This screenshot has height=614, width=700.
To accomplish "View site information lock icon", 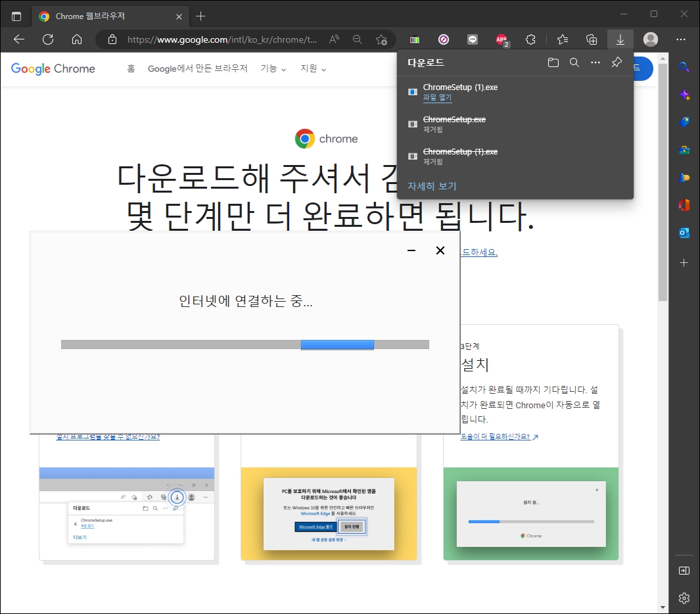I will (x=112, y=39).
